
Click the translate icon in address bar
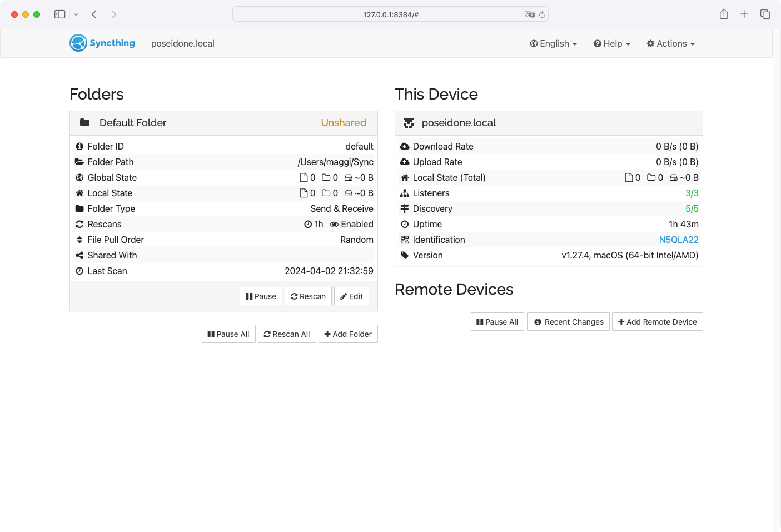529,14
